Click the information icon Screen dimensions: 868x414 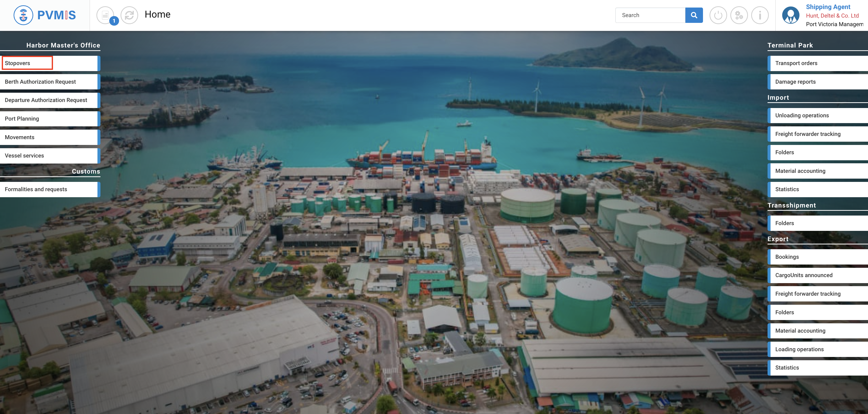(760, 15)
